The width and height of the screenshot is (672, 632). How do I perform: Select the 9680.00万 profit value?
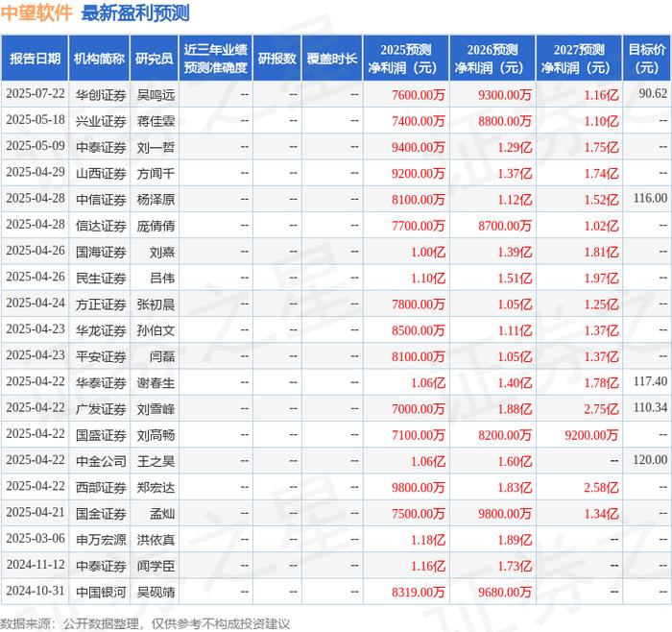click(504, 592)
